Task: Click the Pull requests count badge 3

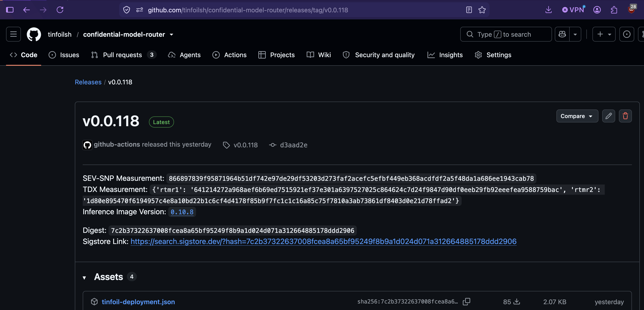Action: pyautogui.click(x=151, y=55)
